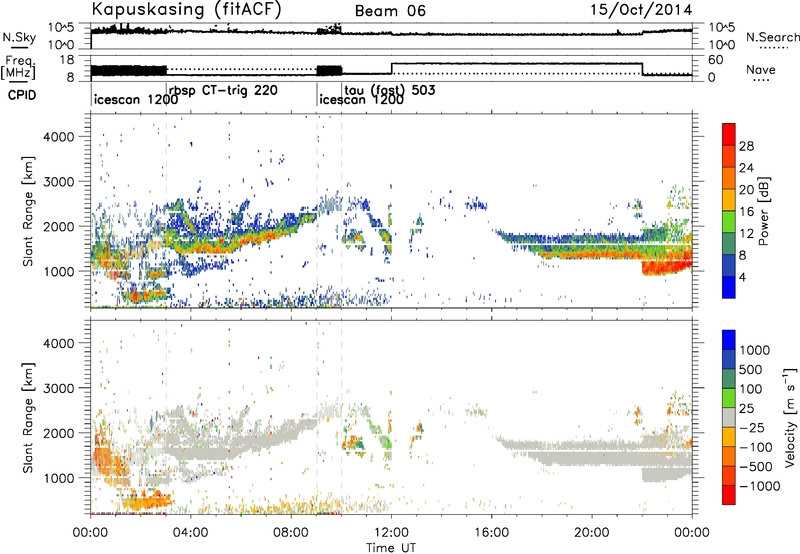Click the '3000' range tick on the velocity panel
The height and width of the screenshot is (554, 800).
(x=59, y=388)
